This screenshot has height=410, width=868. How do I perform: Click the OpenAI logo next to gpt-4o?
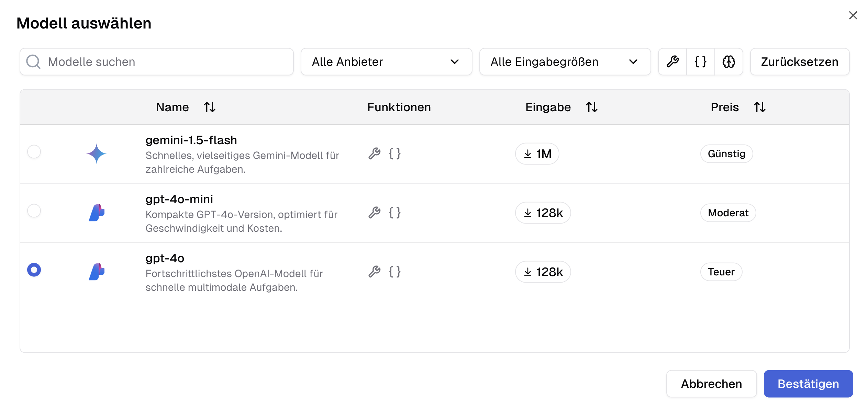coord(97,272)
